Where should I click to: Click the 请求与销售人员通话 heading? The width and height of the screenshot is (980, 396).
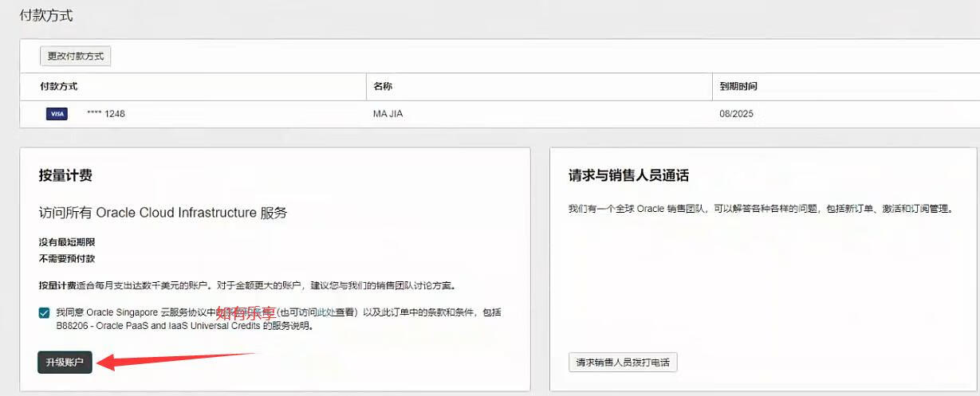point(628,175)
